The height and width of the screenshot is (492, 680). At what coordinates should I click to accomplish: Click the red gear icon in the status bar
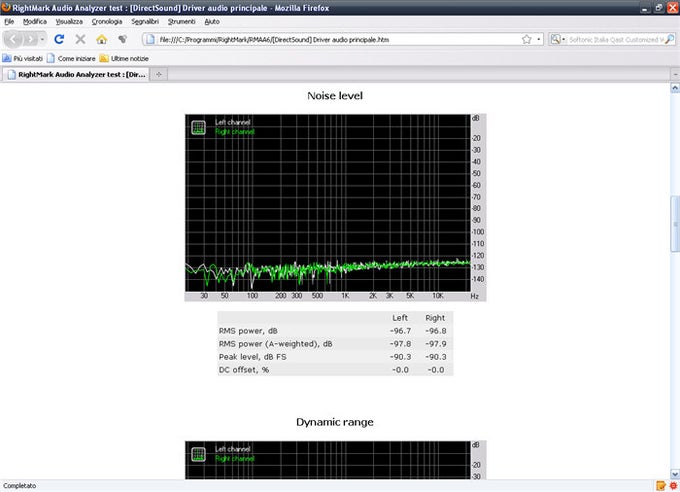(x=673, y=485)
